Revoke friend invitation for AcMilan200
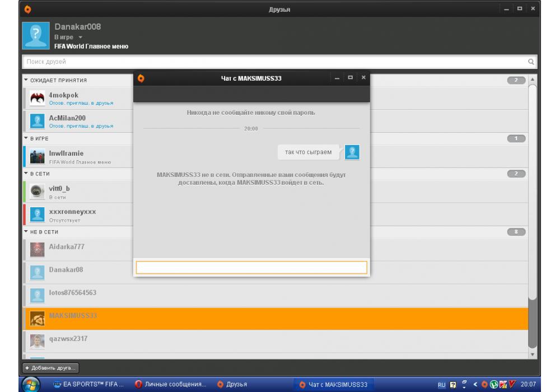 pos(81,126)
